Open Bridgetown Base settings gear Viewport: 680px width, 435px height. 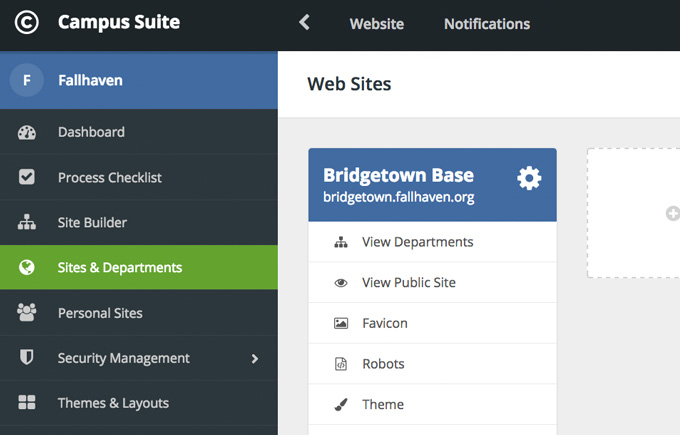coord(529,178)
